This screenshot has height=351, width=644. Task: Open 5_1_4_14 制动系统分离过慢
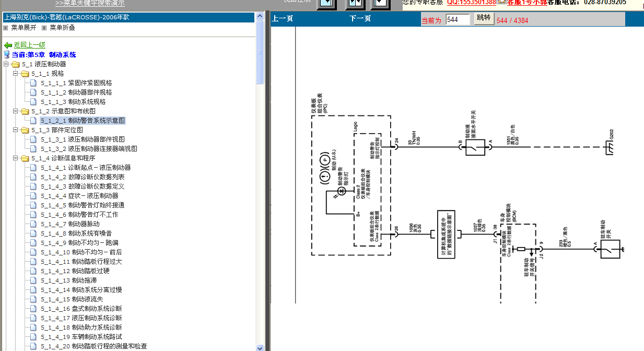pos(81,290)
